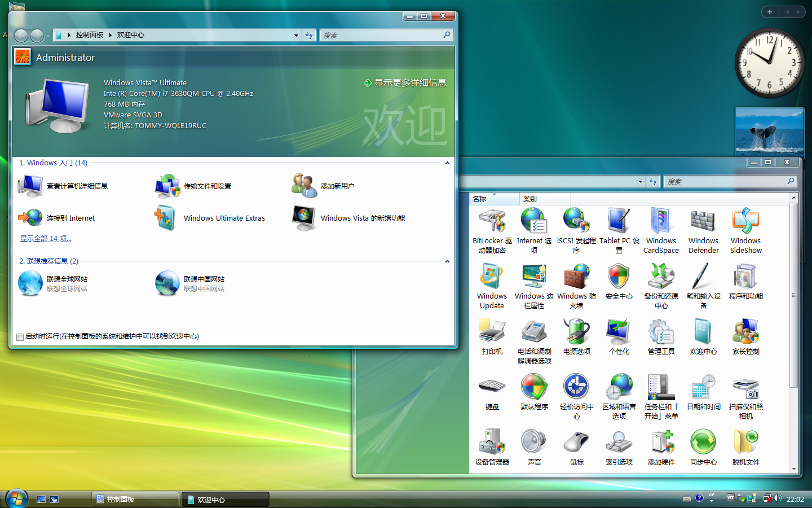
Task: Click vertical scrollbar thumb in Control Panel
Action: (793, 295)
